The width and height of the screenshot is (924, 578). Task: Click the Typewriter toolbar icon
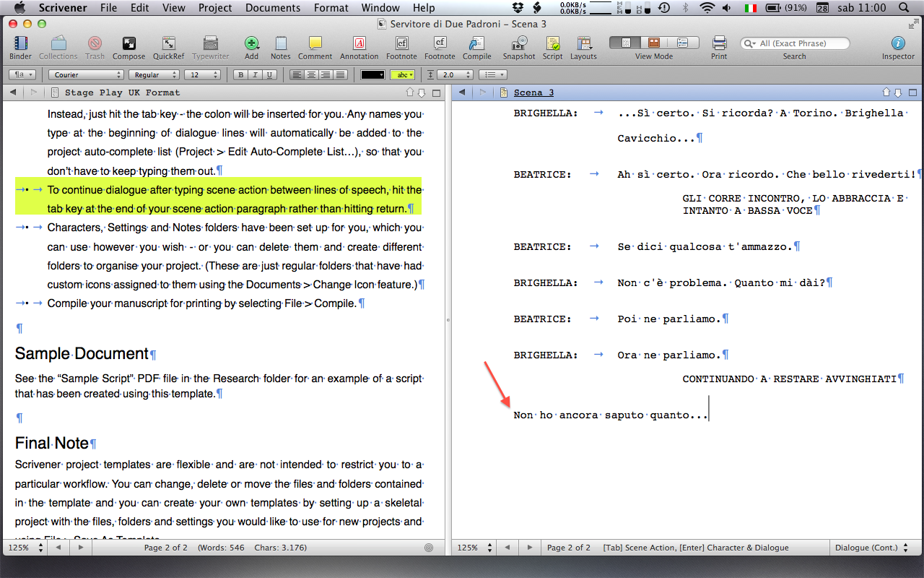(x=211, y=43)
